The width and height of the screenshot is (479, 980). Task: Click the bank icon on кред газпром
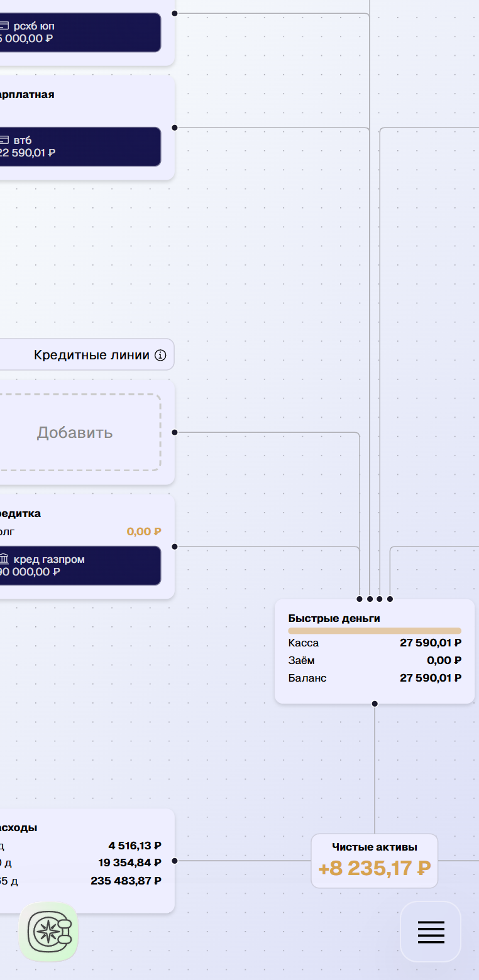(x=4, y=559)
